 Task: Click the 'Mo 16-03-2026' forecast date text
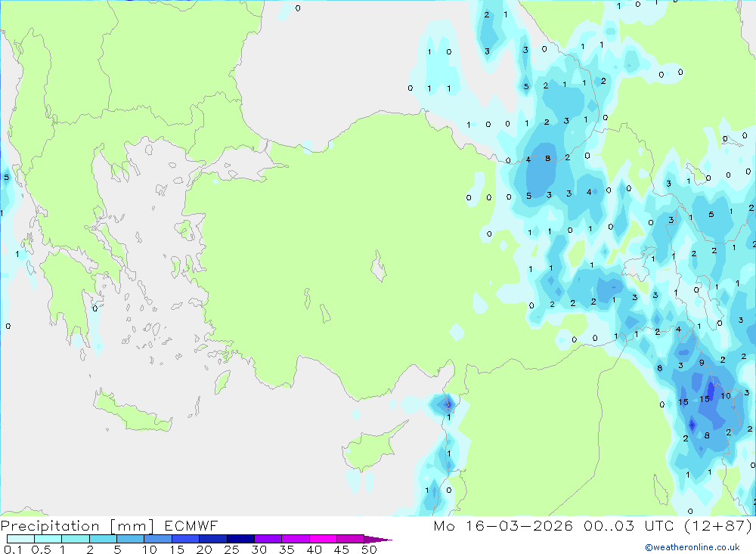503,525
